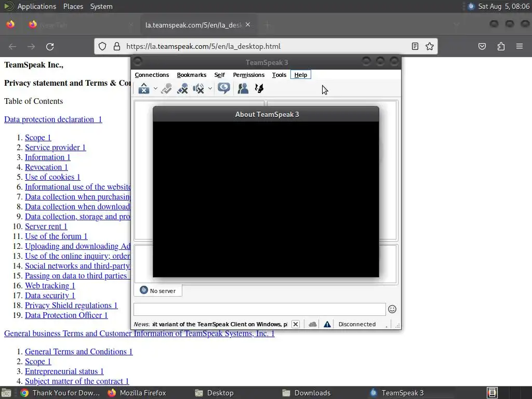
Task: Click the TeamSpeak chat message input field
Action: (x=260, y=309)
